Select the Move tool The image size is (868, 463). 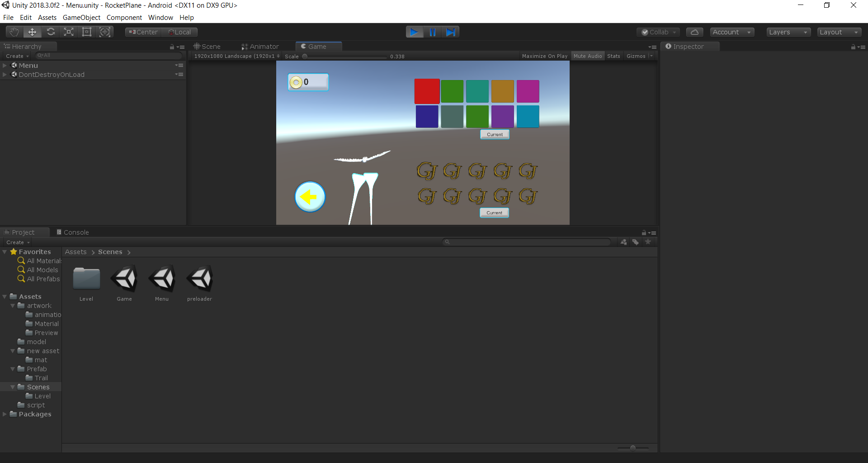click(x=32, y=32)
